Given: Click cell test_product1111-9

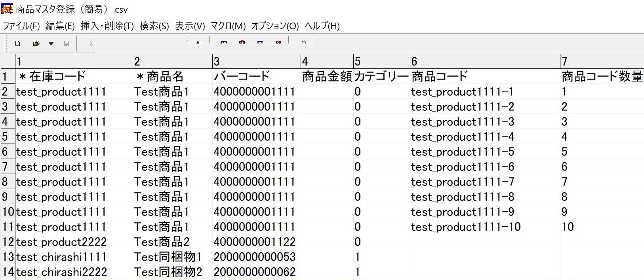Looking at the screenshot, I should pyautogui.click(x=485, y=212).
